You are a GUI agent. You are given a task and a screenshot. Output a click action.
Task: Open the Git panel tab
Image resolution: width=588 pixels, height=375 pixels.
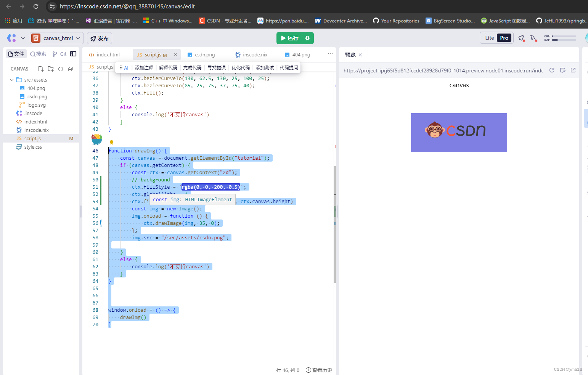pyautogui.click(x=59, y=54)
